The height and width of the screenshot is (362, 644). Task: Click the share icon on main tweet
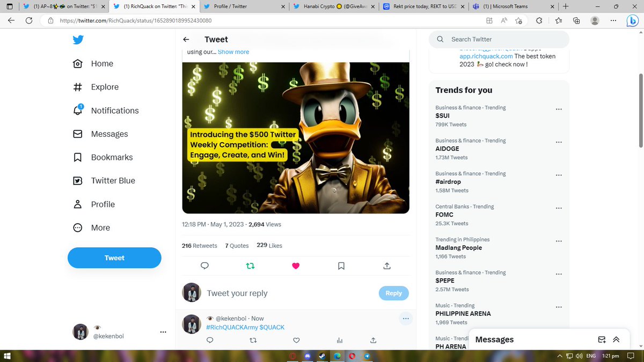point(387,265)
